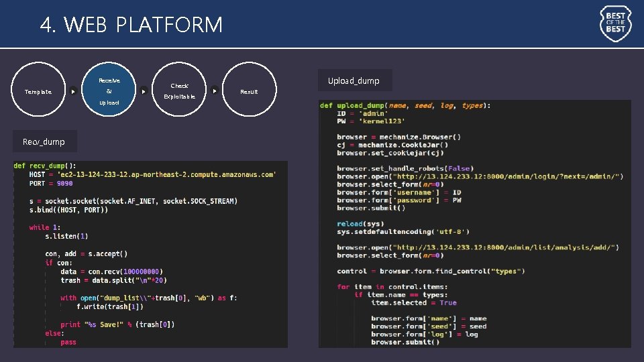Image resolution: width=644 pixels, height=362 pixels.
Task: Click the HOST amazonaws.com hostname line
Action: click(152, 174)
